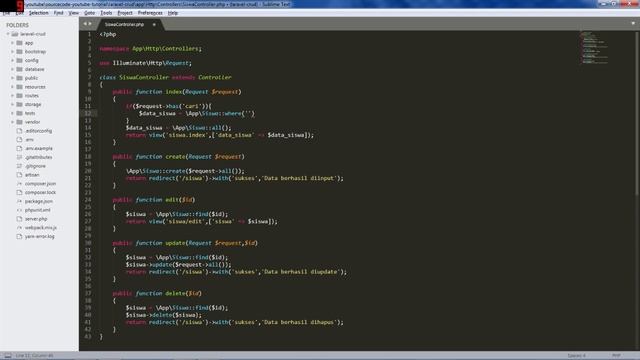Click the bootstrap folder icon
Screen dimensions: 640x360
point(19,52)
